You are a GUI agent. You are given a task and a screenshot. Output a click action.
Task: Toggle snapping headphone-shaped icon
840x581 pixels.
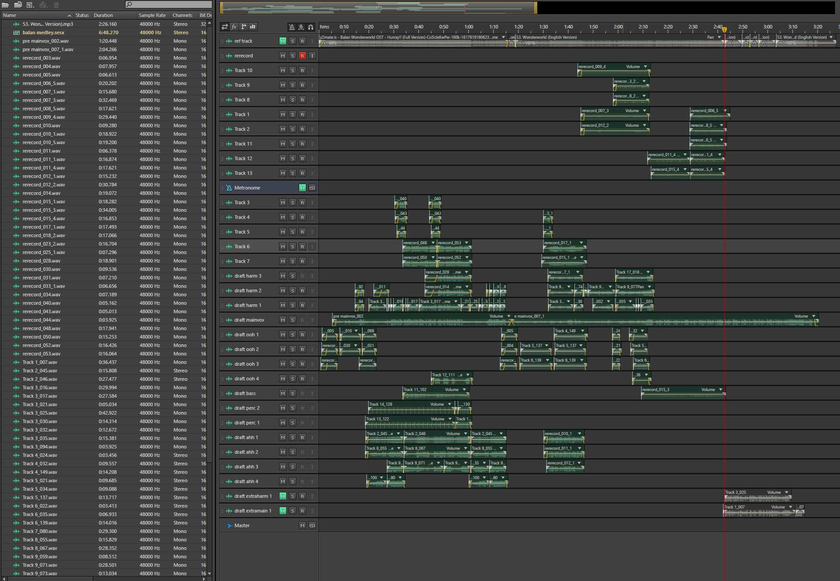310,26
